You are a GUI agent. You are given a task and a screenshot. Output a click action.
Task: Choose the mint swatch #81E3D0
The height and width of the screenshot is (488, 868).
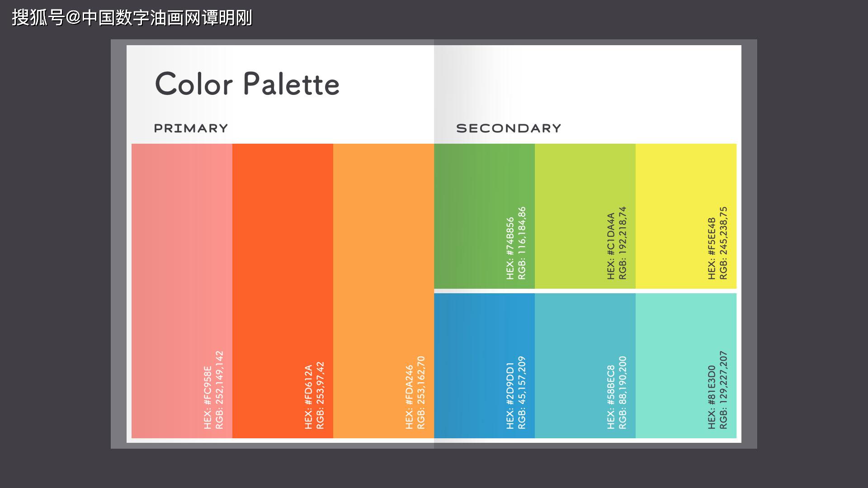pos(686,366)
